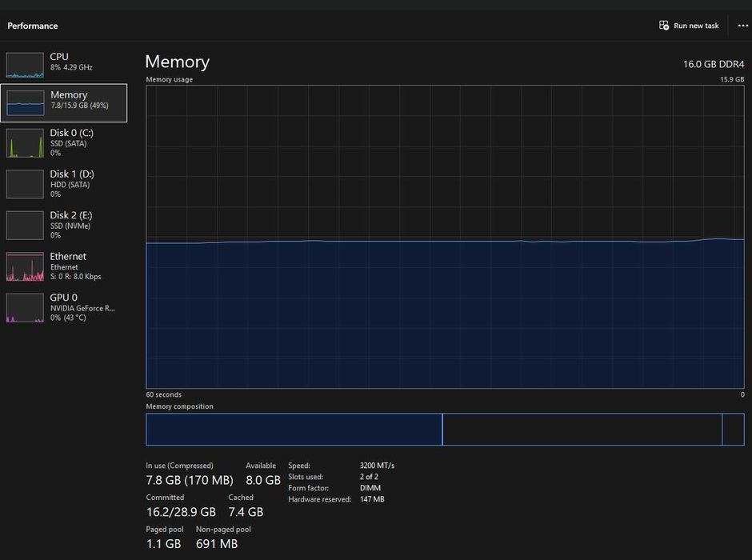Image resolution: width=752 pixels, height=560 pixels.
Task: Click the standby segment of memory composition
Action: coord(582,430)
